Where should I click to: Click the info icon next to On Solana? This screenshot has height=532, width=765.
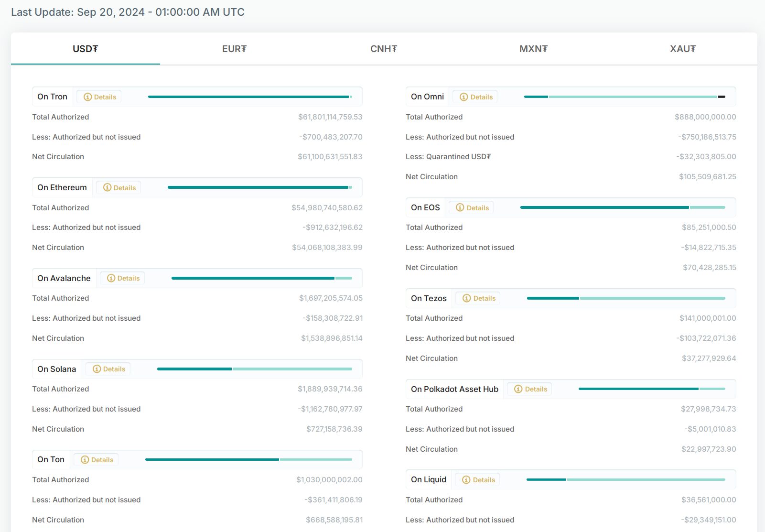(x=97, y=369)
